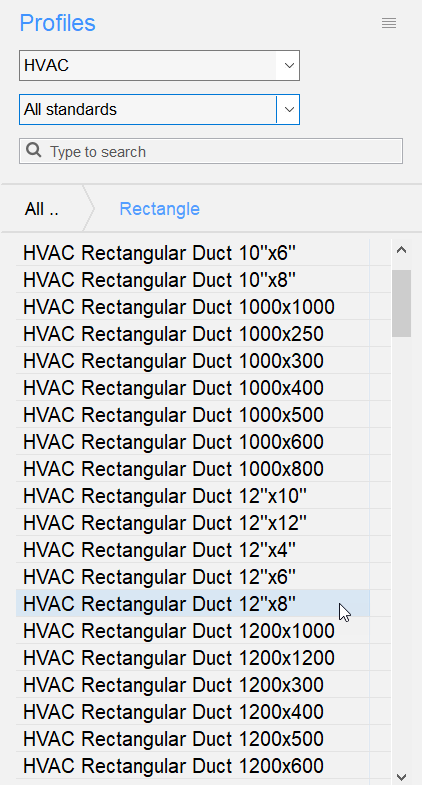Select HVAC Rectangular Duct 10"x6"
422x785 pixels.
click(x=193, y=253)
